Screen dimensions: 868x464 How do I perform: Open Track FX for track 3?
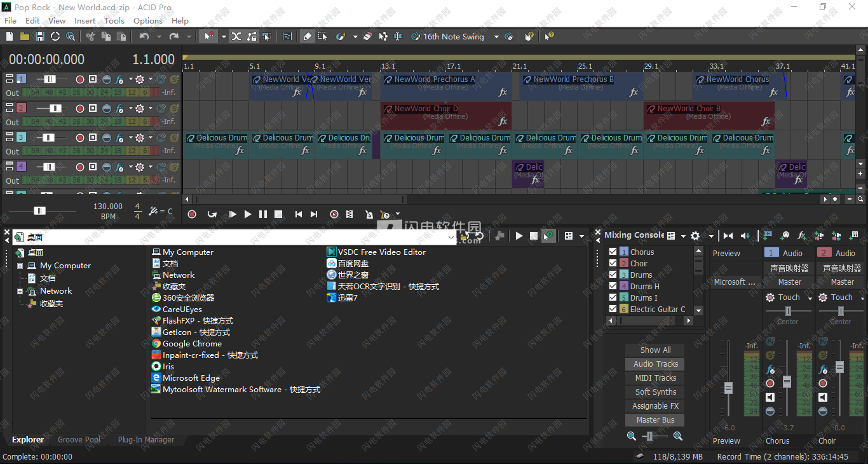pos(119,138)
